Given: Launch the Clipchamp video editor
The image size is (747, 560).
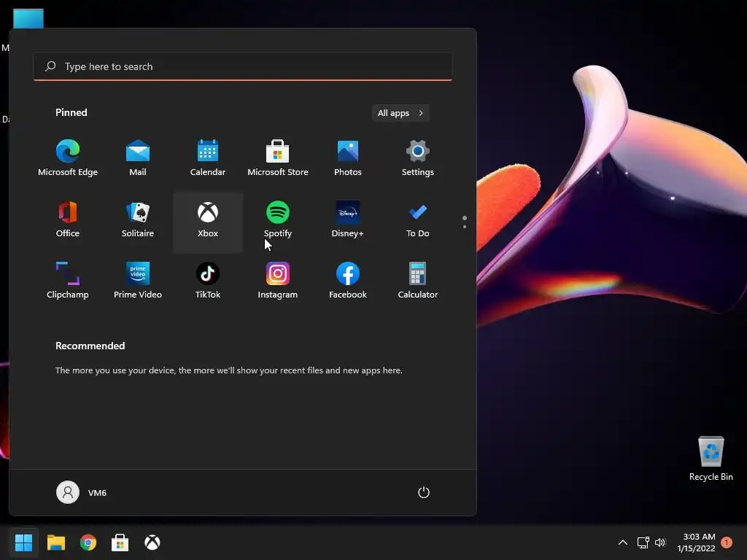Looking at the screenshot, I should point(68,281).
